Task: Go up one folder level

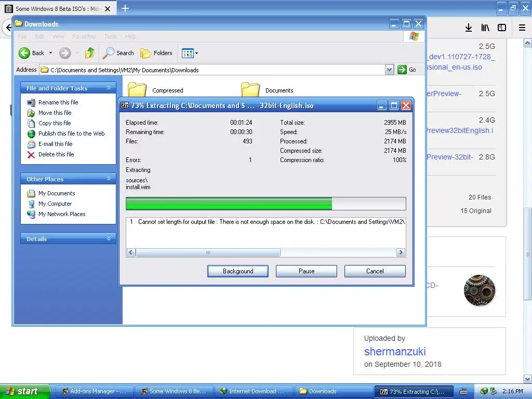Action: pos(90,53)
